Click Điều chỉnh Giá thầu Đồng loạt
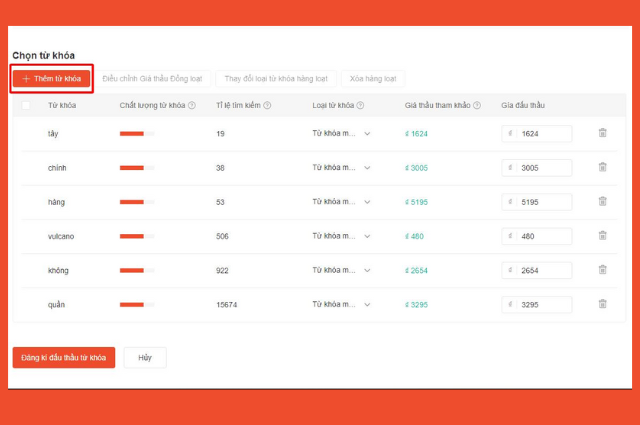The width and height of the screenshot is (640, 425). tap(152, 78)
